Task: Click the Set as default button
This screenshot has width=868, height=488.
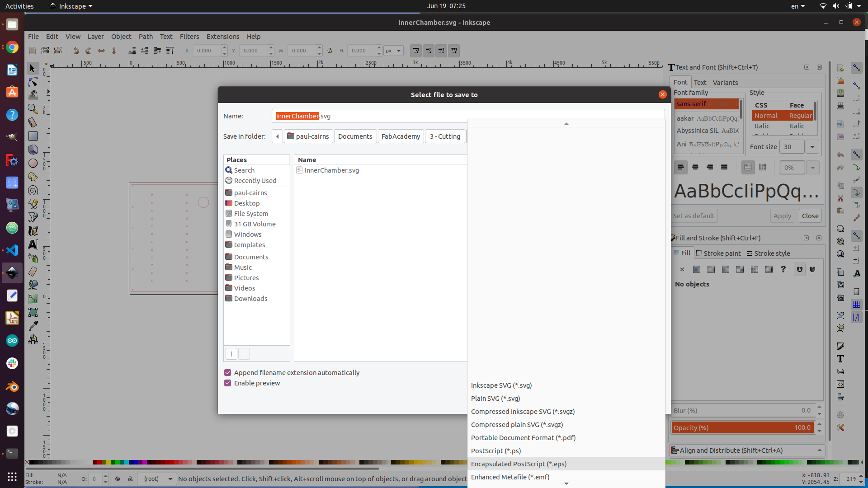Action: [693, 216]
